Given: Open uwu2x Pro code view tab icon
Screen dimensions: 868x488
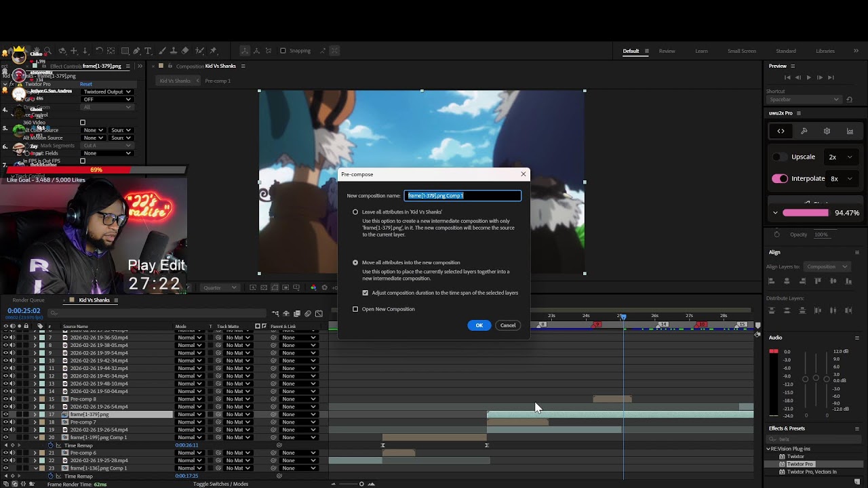Looking at the screenshot, I should 781,131.
